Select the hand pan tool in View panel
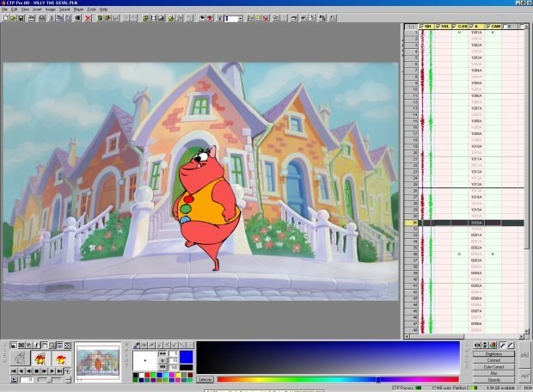533x392 pixels. click(45, 345)
